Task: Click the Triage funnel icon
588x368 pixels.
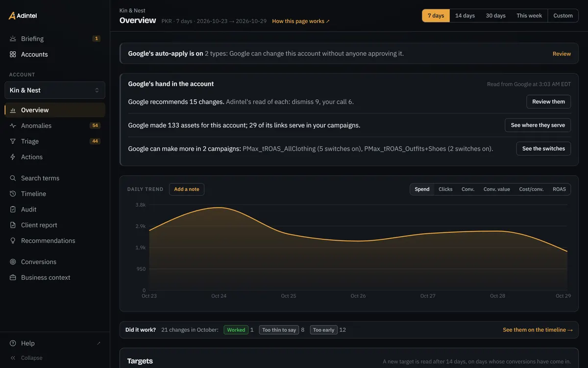Action: (13, 141)
